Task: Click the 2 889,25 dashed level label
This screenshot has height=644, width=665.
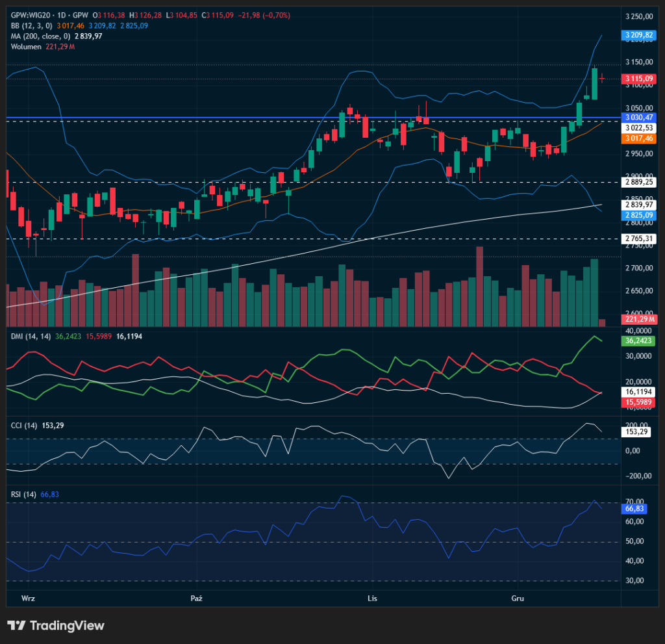Action: point(639,183)
